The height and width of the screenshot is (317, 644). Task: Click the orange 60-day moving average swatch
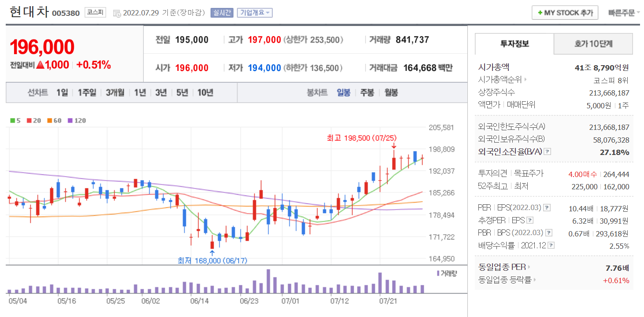(50, 120)
